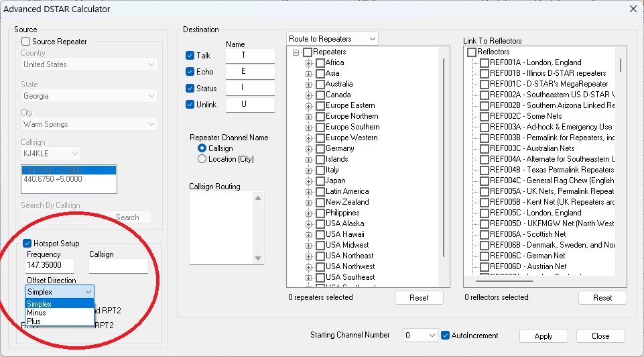This screenshot has height=357, width=644.
Task: Click the Offset Direction combo box
Action: [60, 292]
